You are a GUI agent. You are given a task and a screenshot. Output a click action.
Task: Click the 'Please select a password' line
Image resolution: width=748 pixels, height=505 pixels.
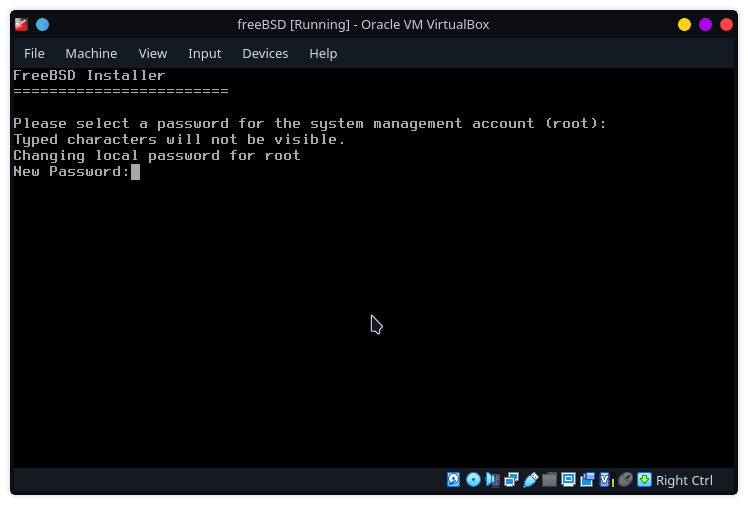pos(310,124)
